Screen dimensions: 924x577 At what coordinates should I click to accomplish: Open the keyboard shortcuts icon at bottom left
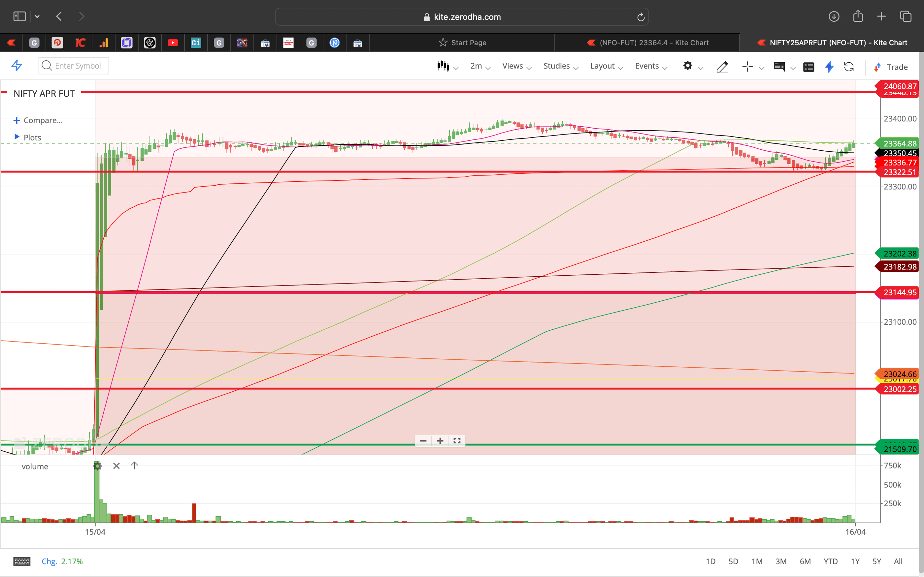coord(22,562)
